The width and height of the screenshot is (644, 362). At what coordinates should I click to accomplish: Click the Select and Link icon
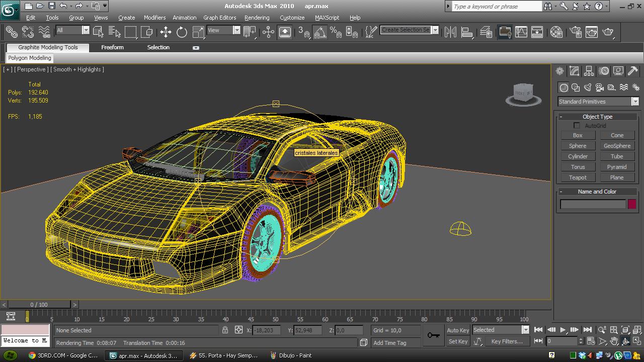[12, 32]
